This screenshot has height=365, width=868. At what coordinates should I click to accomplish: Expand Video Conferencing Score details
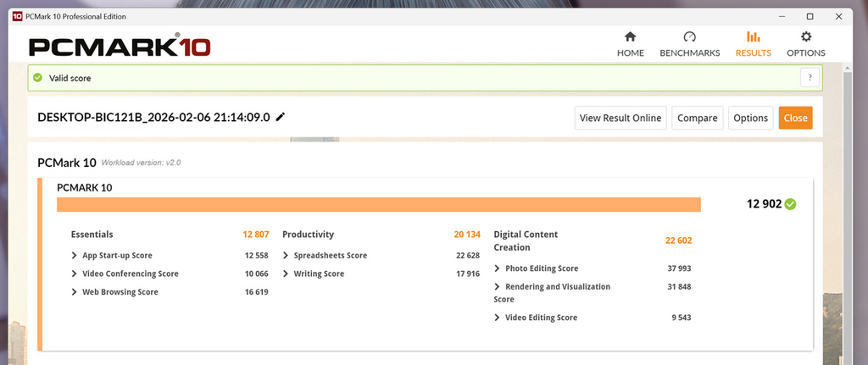(75, 274)
